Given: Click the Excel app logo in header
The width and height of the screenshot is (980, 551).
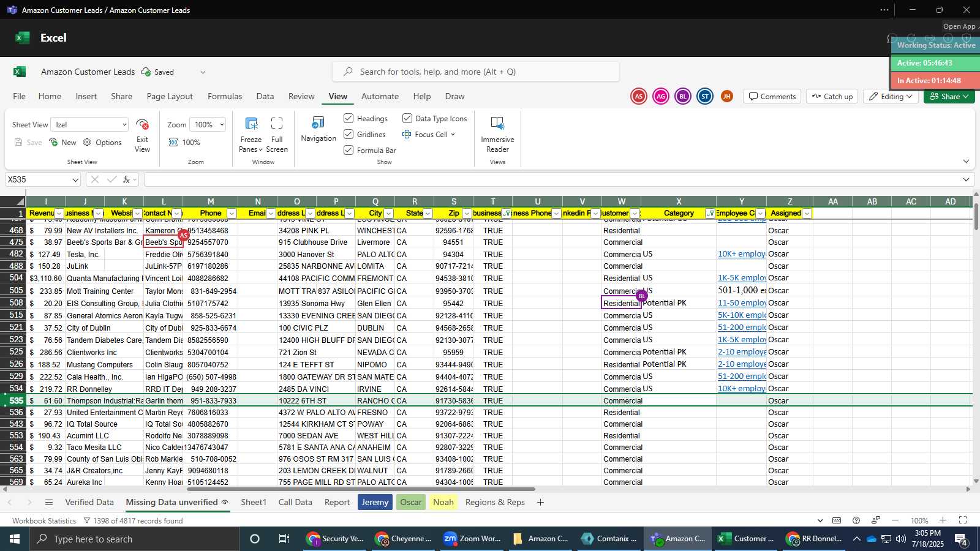Looking at the screenshot, I should pyautogui.click(x=23, y=37).
